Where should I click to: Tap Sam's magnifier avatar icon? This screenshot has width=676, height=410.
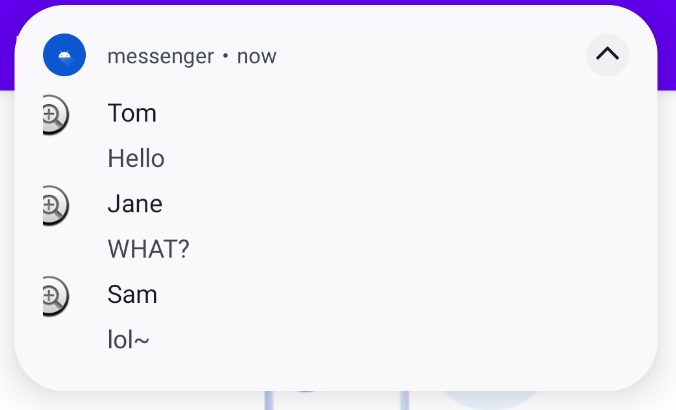point(56,296)
